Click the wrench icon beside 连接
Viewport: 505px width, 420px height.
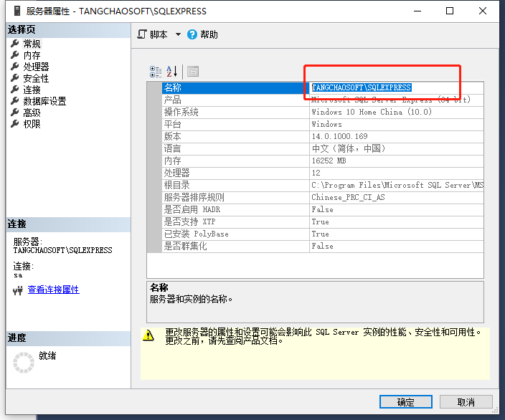coord(15,90)
